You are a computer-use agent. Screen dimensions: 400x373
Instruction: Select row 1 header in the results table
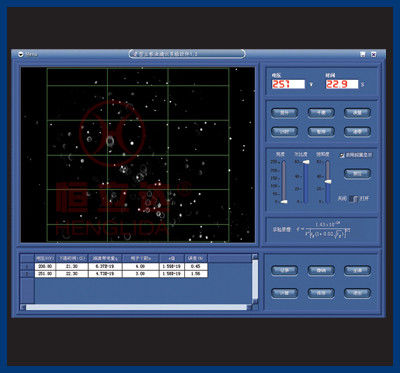point(27,266)
